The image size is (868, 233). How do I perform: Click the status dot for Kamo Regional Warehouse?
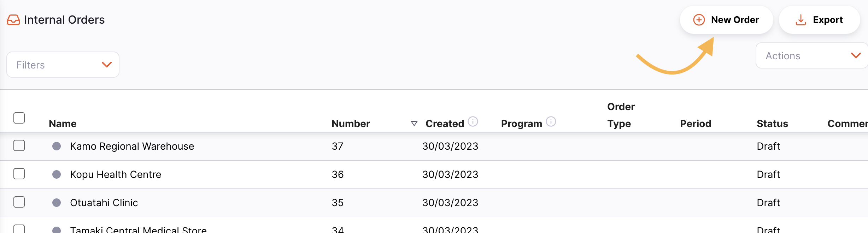[57, 146]
